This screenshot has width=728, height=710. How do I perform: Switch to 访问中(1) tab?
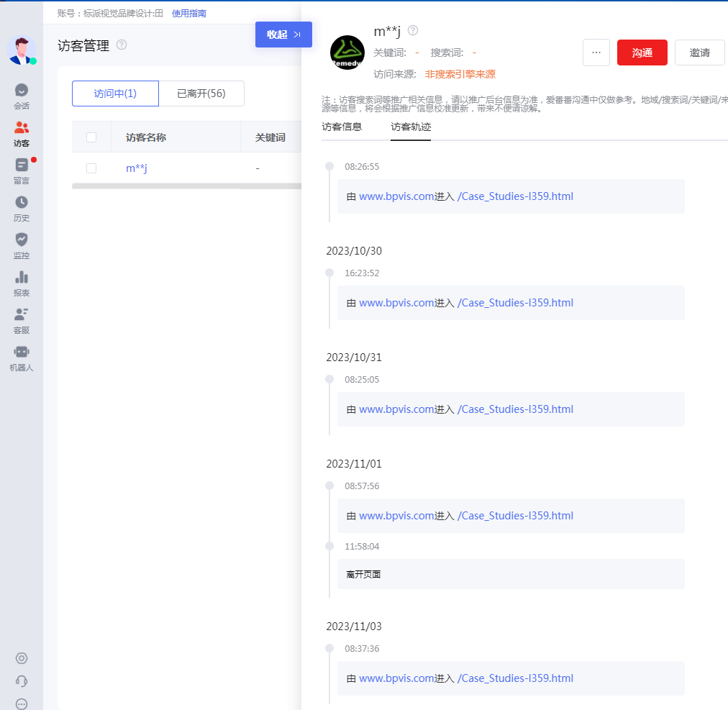coord(115,94)
